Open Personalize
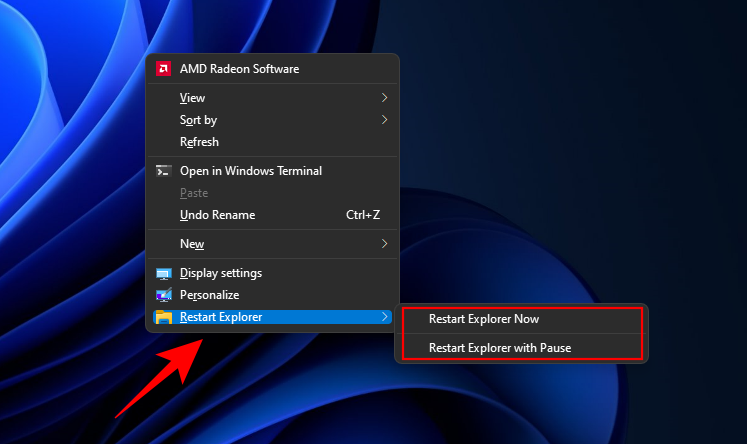The image size is (747, 444). (272, 295)
